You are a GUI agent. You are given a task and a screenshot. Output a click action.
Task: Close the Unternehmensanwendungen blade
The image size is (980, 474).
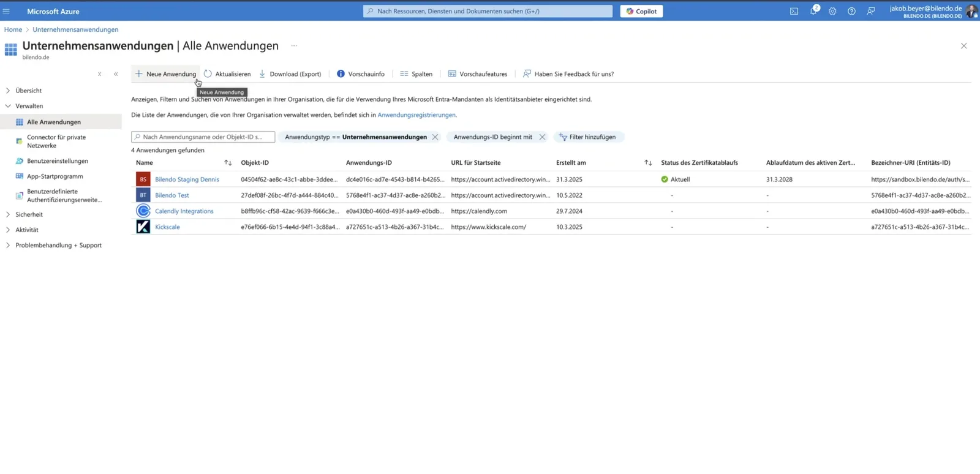pos(963,46)
